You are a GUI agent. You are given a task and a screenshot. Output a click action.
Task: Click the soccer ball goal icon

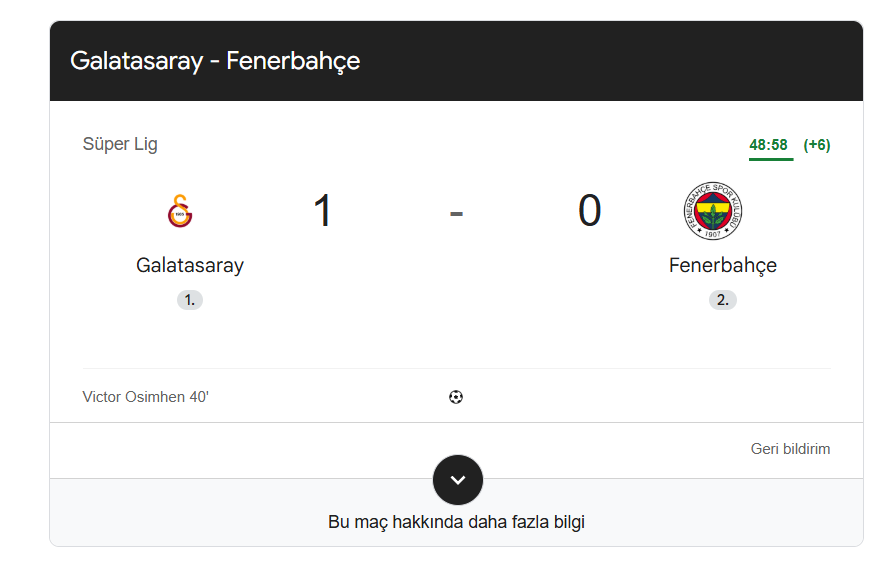click(x=456, y=397)
